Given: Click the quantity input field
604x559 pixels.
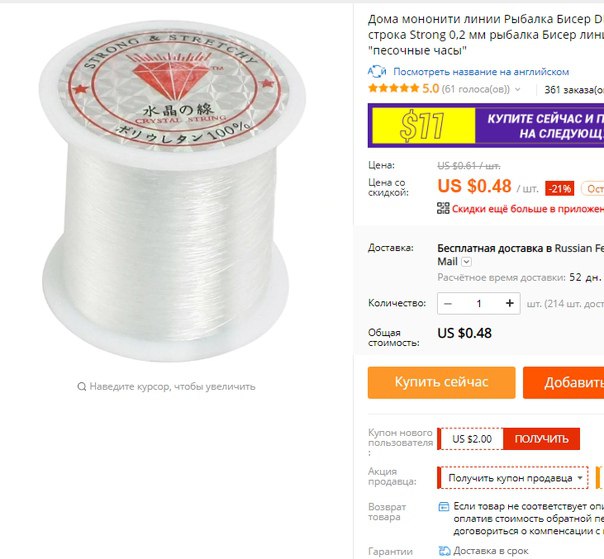Looking at the screenshot, I should (x=478, y=304).
